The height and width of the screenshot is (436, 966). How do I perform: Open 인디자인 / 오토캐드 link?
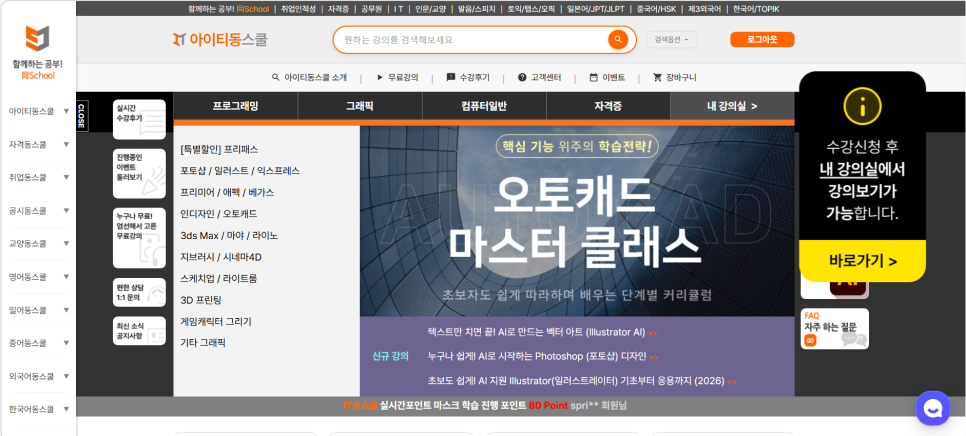point(219,214)
